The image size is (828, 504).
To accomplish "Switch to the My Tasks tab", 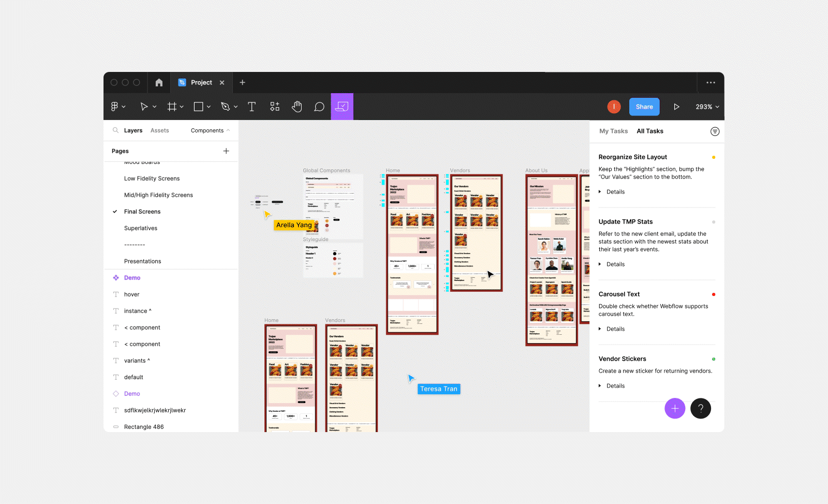I will 613,131.
